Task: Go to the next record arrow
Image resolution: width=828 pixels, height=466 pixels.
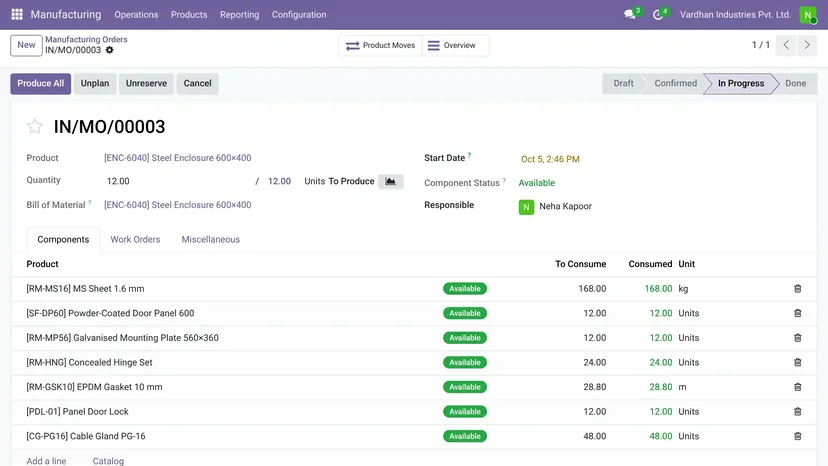Action: (807, 45)
